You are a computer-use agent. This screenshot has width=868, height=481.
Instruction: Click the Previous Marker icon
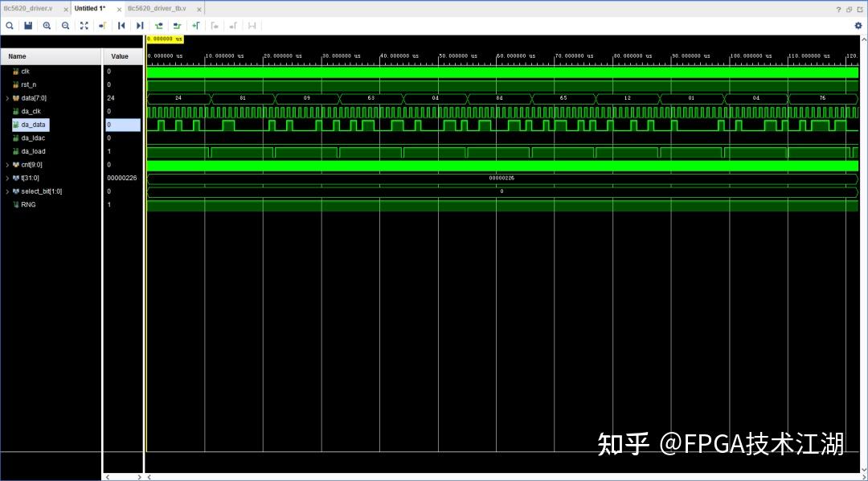tap(215, 26)
